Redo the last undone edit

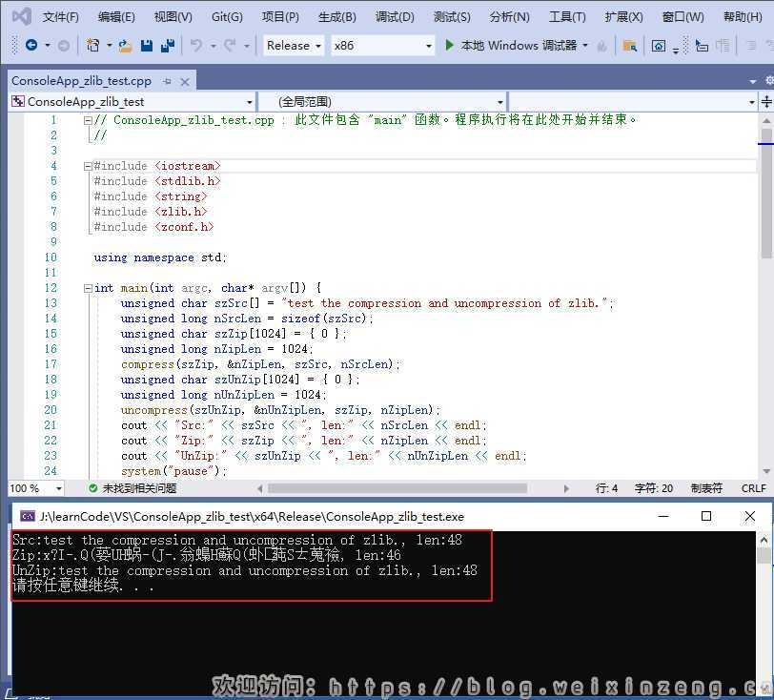pyautogui.click(x=230, y=46)
